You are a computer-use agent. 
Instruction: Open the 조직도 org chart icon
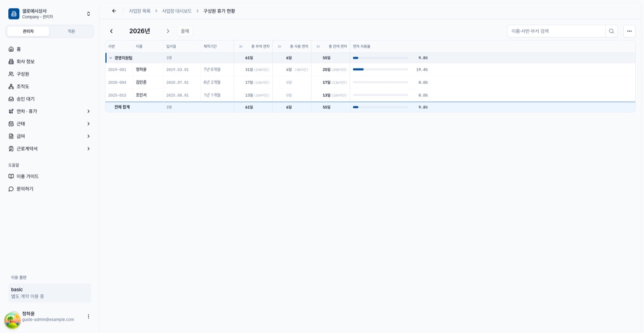11,86
